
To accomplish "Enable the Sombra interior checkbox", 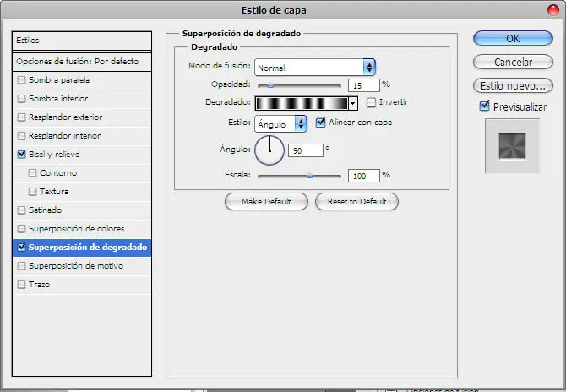I will pos(22,99).
